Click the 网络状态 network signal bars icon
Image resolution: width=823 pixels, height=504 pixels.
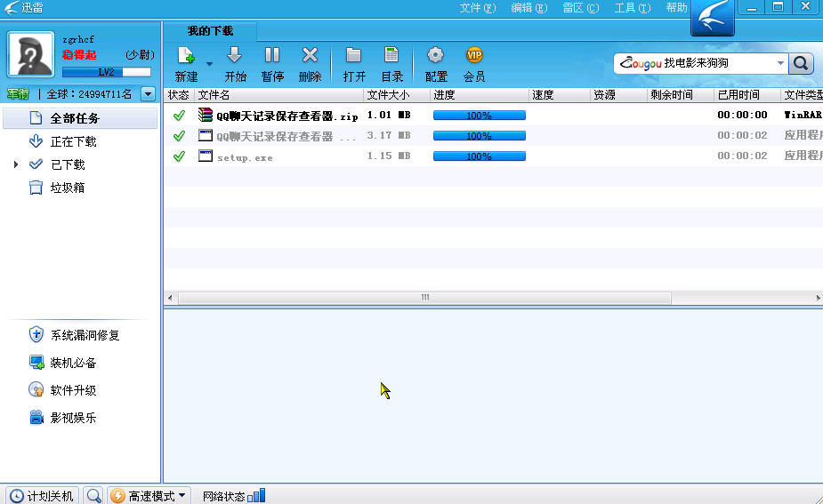coord(256,495)
